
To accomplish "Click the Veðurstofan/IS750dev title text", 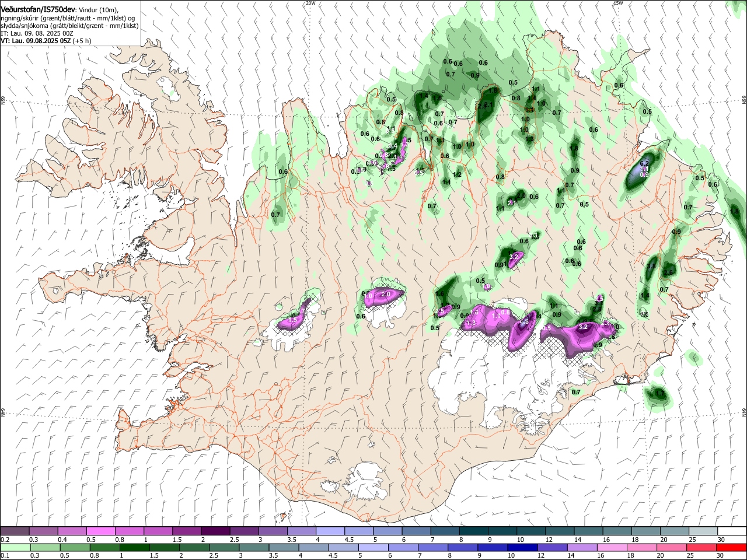I will [x=38, y=9].
